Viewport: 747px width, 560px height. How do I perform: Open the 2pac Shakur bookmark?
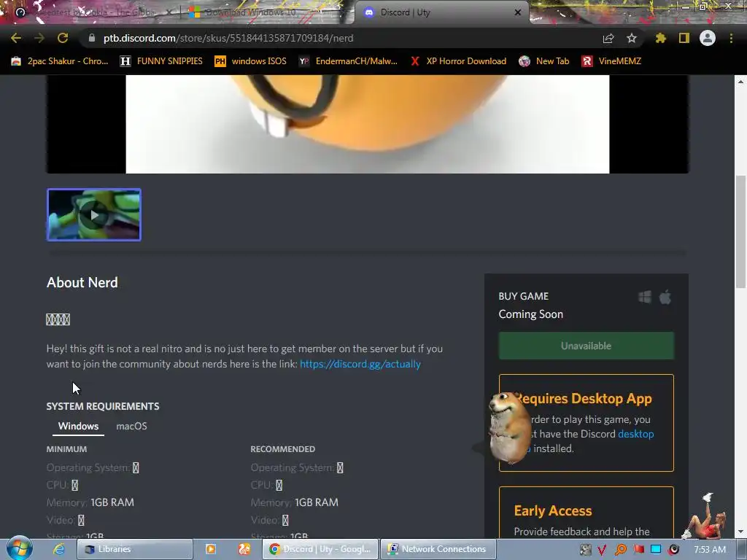point(60,61)
